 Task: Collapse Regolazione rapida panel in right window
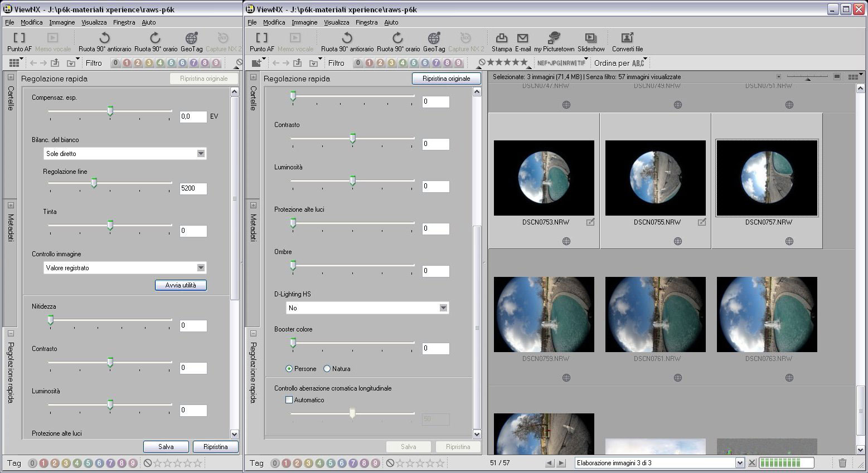point(253,333)
